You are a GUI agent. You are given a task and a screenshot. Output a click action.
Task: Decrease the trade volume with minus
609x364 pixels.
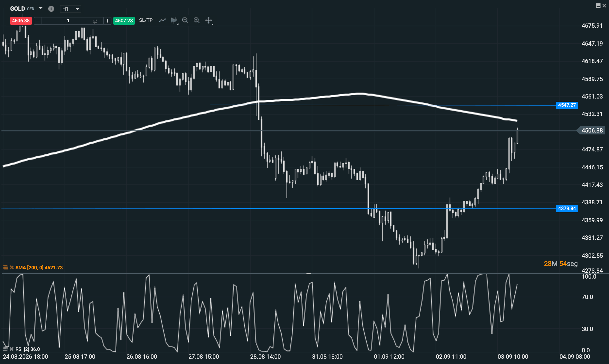point(38,21)
